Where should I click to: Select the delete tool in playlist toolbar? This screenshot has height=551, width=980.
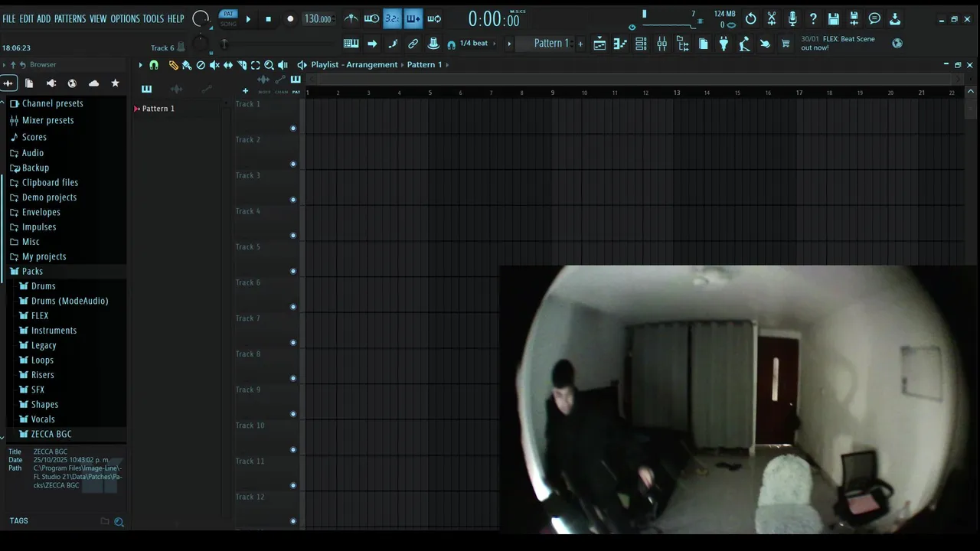point(201,65)
